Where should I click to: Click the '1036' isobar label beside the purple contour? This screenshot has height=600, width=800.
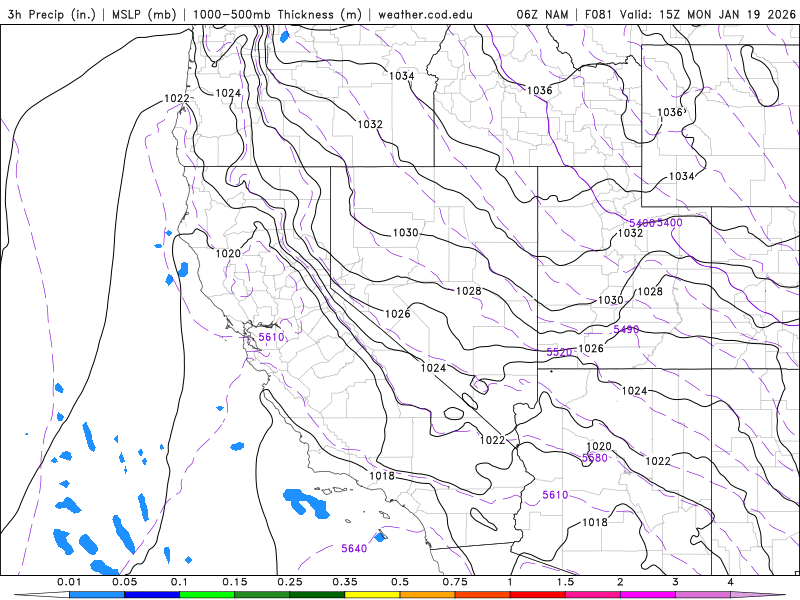tap(540, 91)
